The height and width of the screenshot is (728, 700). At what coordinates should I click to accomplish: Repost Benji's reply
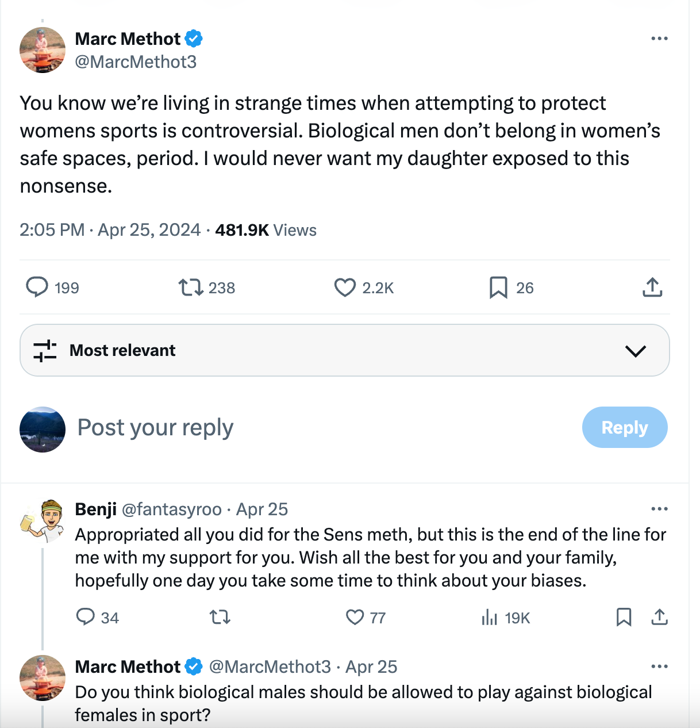coord(220,617)
